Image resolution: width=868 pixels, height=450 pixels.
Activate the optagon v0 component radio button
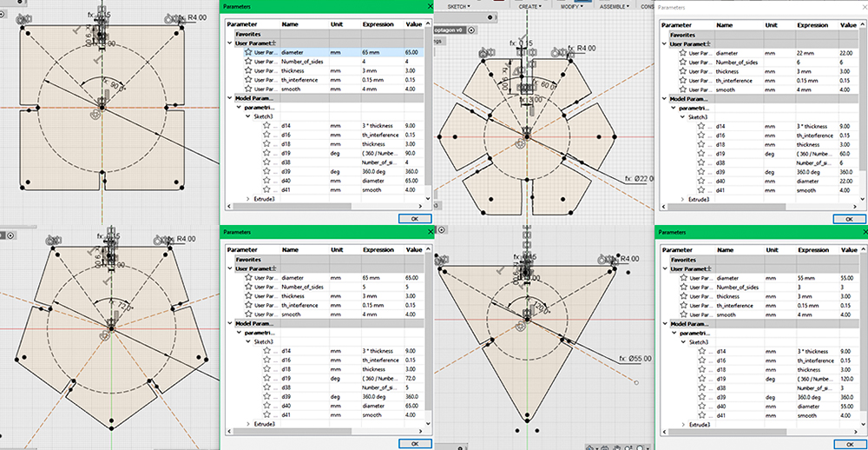(x=471, y=31)
